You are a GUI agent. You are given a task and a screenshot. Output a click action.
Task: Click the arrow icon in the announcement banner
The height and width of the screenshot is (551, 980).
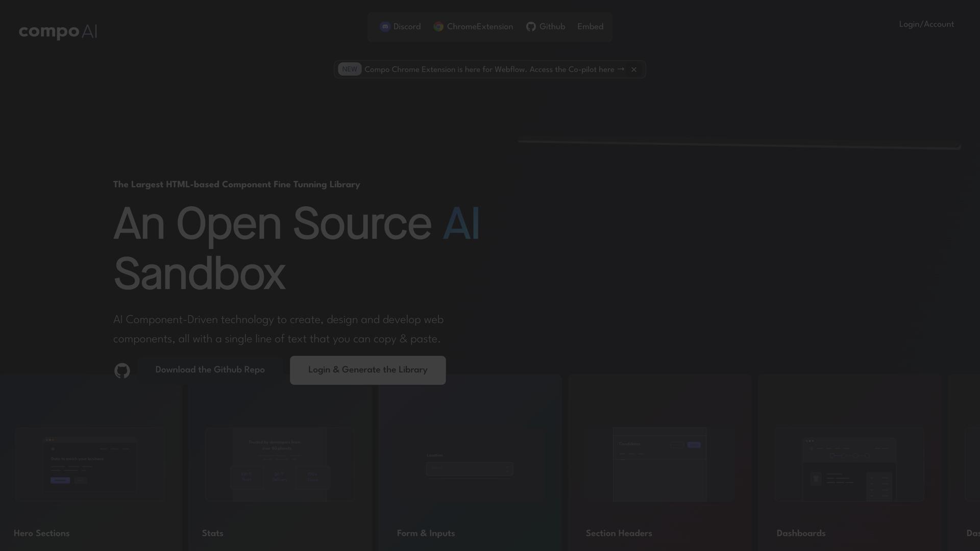click(x=621, y=69)
